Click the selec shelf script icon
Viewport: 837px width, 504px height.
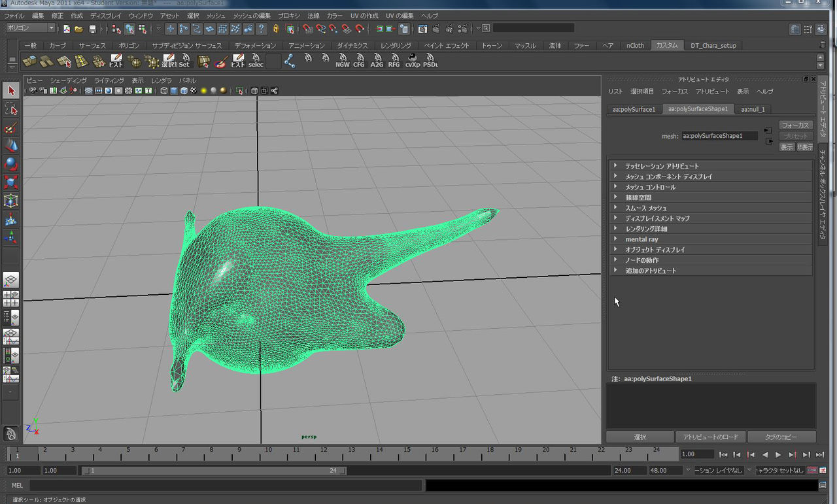[x=256, y=61]
